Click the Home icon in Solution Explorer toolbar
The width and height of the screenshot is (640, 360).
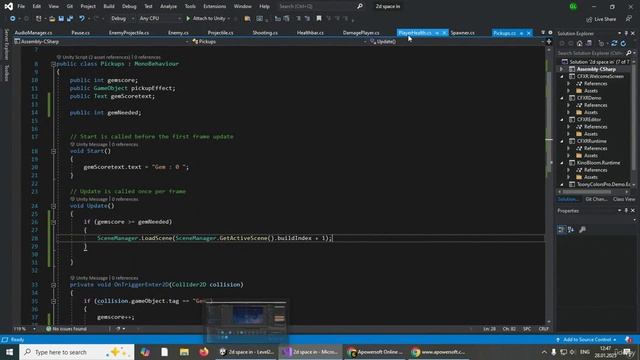point(580,43)
